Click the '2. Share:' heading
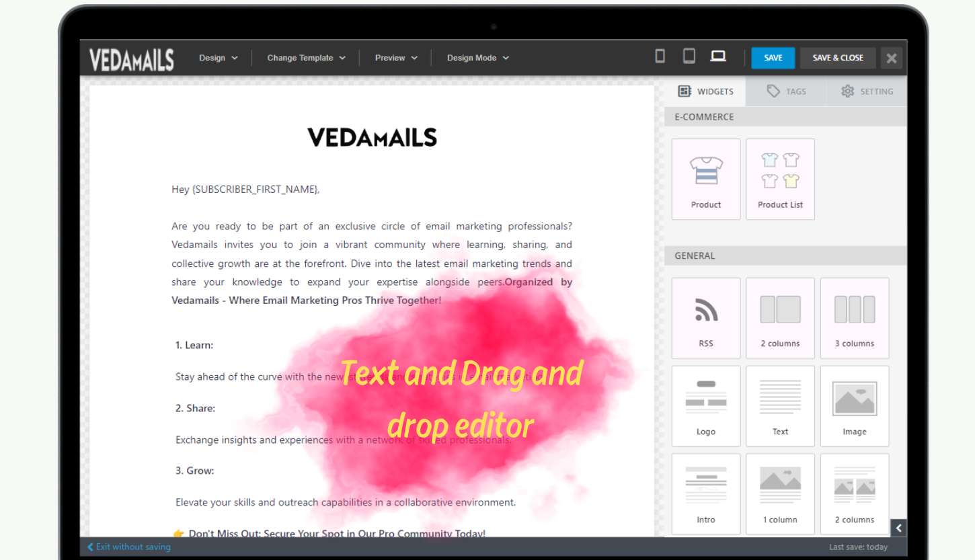 click(x=195, y=408)
